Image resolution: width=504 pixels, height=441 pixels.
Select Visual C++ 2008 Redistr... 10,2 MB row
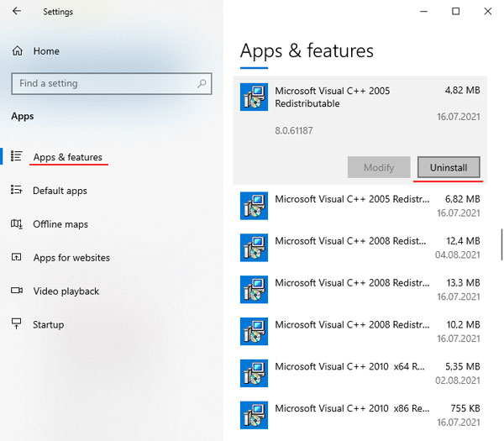(360, 332)
